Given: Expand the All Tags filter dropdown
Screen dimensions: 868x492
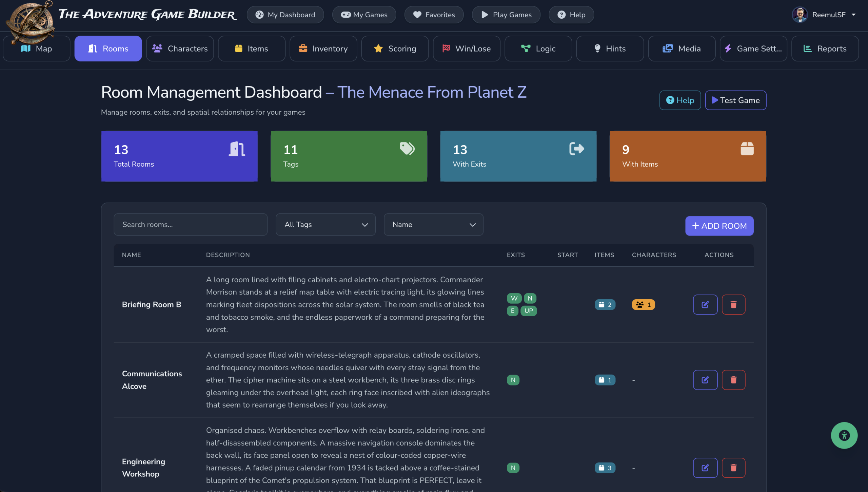Looking at the screenshot, I should click(x=325, y=224).
